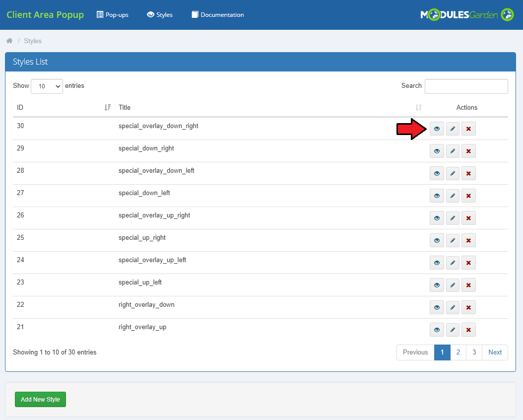The height and width of the screenshot is (420, 523).
Task: Sort the list by ID column
Action: tap(64, 107)
